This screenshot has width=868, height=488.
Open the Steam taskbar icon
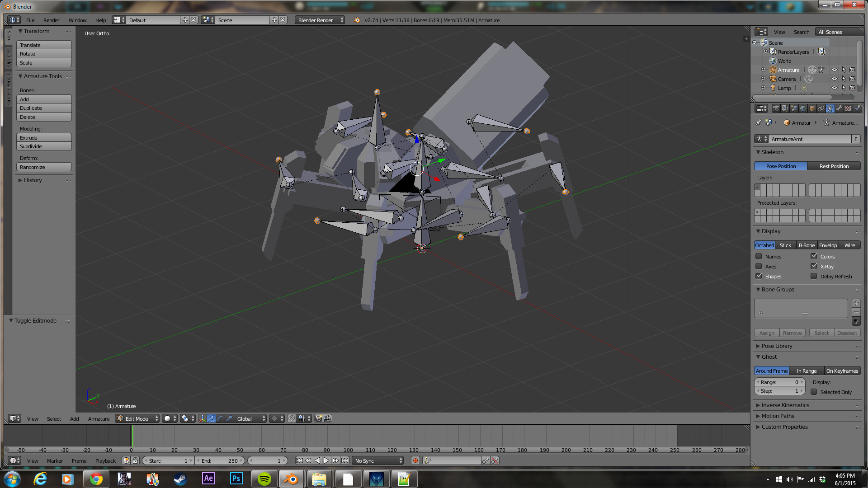(x=180, y=479)
